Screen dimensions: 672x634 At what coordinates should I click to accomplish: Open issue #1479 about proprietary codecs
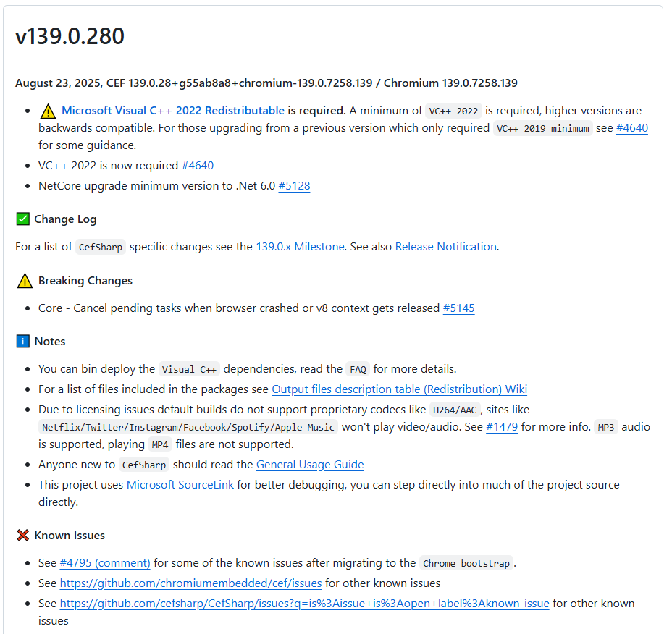coord(502,427)
